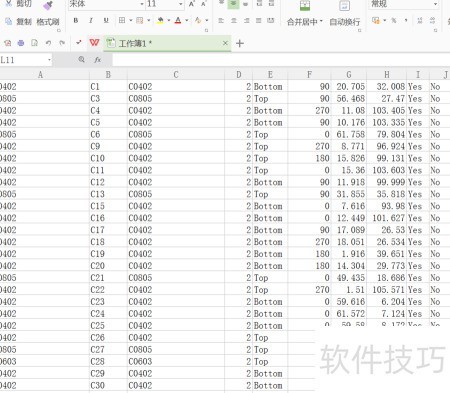The height and width of the screenshot is (393, 450).
Task: Open a new tab with plus button
Action: click(240, 43)
